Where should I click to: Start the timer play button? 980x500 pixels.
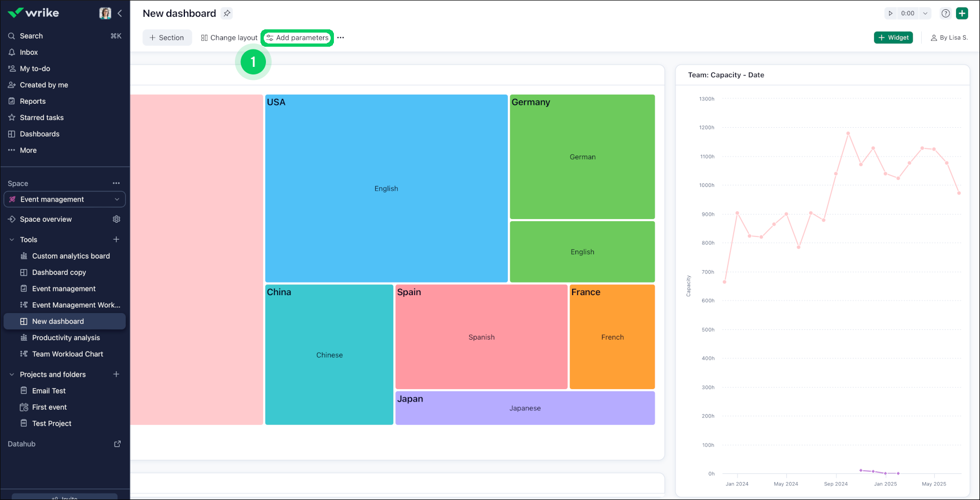pos(890,14)
